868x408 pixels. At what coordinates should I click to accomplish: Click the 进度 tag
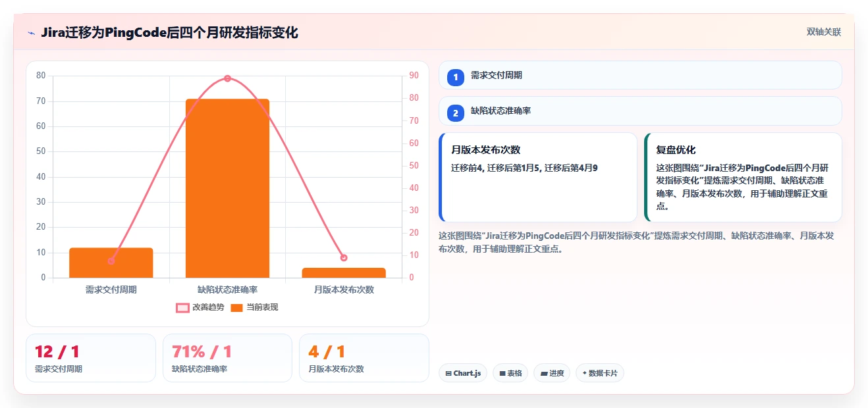[x=552, y=373]
